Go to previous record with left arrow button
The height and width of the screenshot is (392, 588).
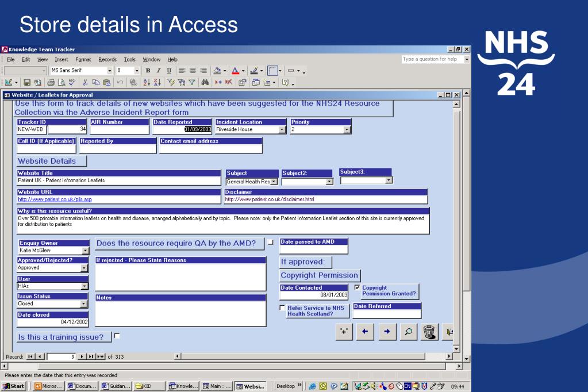365,332
